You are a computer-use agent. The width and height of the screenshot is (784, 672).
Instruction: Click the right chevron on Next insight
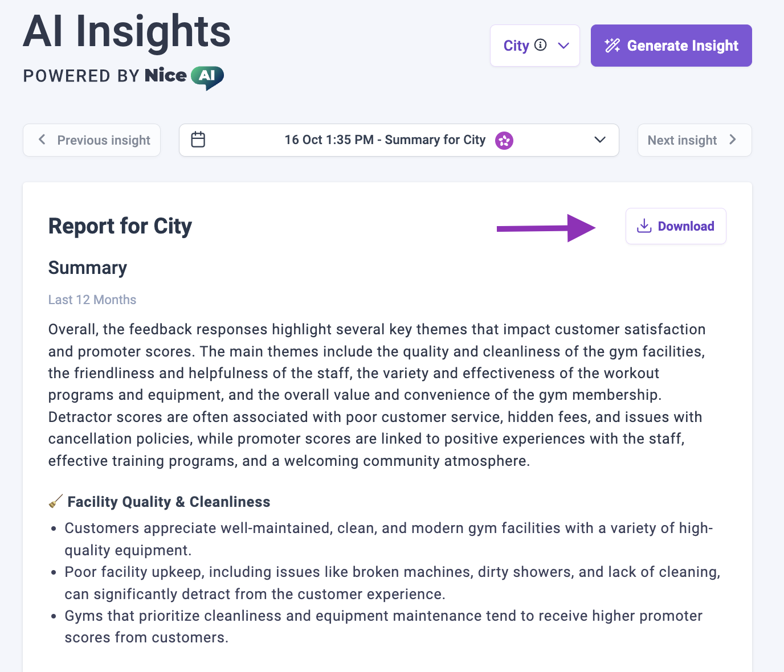733,140
